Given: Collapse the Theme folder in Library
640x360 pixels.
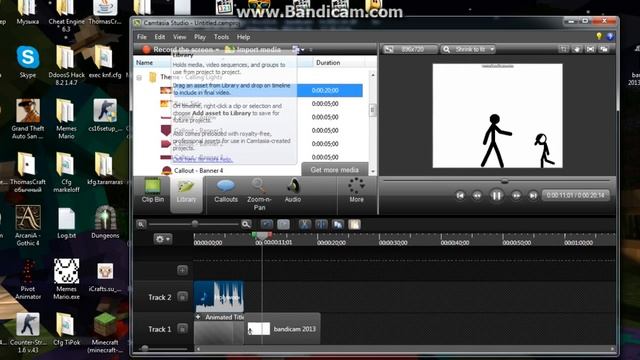Looking at the screenshot, I should 139,77.
